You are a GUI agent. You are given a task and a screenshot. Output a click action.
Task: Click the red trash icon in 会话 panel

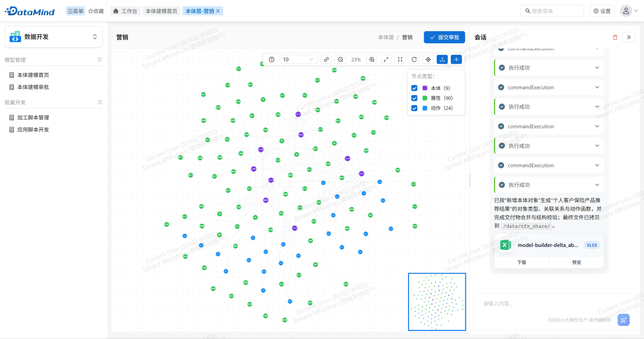click(615, 37)
